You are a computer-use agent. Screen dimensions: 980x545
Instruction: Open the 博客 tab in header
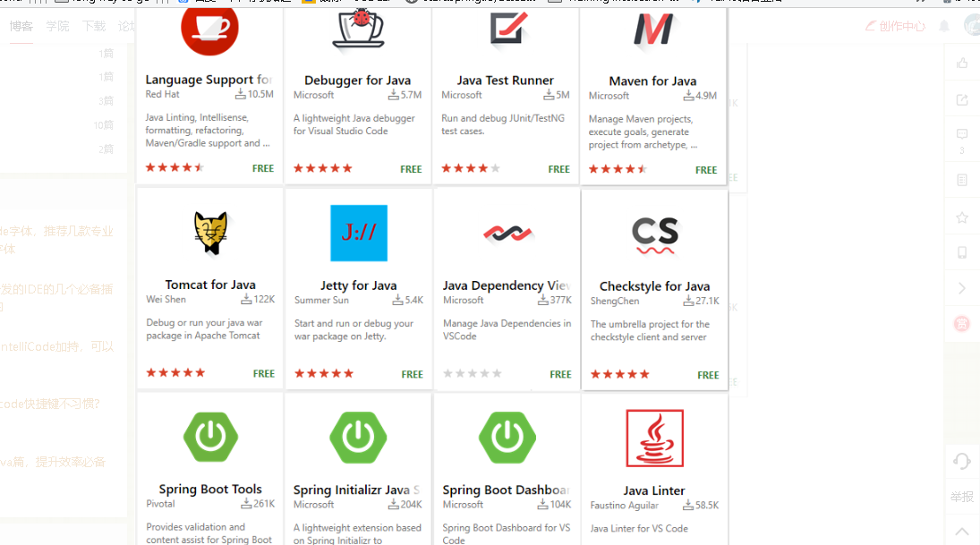[x=21, y=26]
